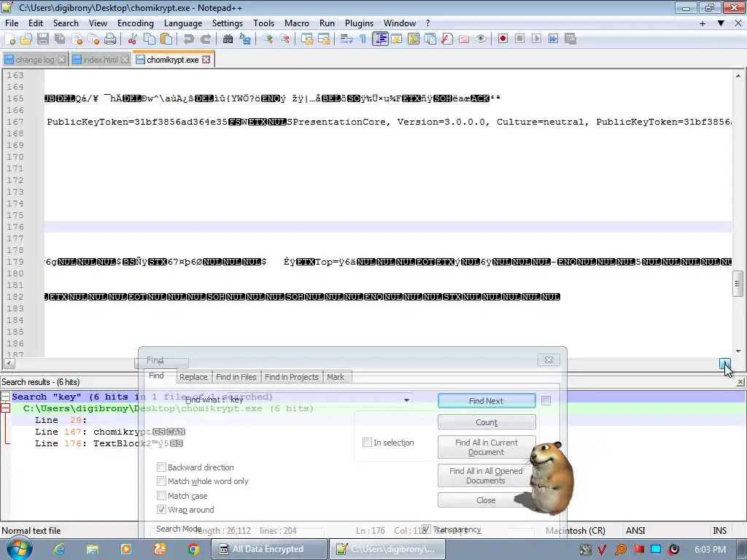The image size is (747, 560).
Task: Open the Plugins menu
Action: (x=359, y=23)
